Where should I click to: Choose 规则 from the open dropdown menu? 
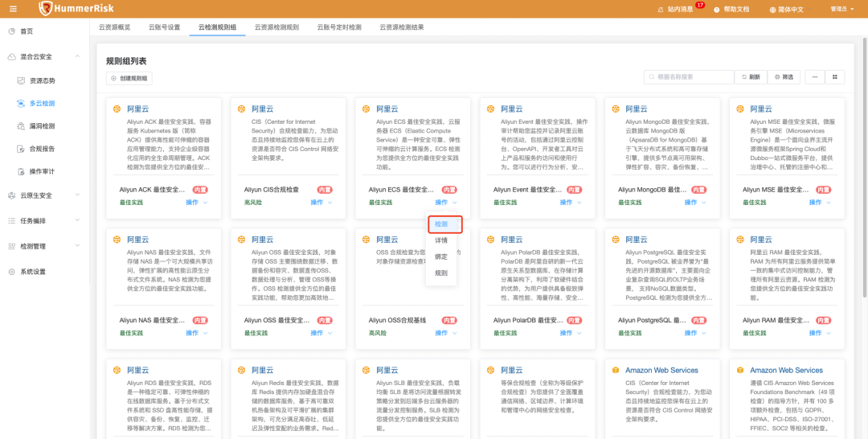441,273
